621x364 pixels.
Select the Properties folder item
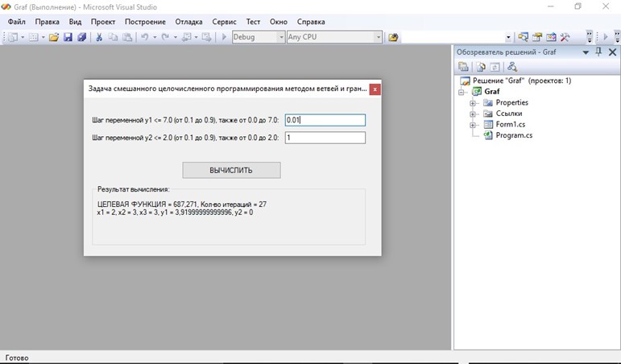[512, 102]
